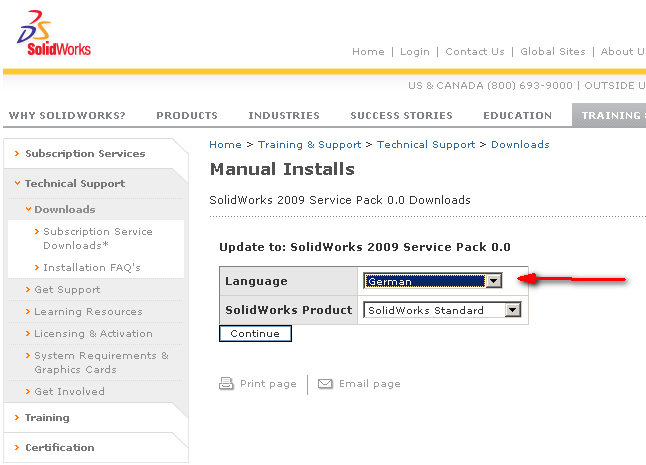Viewport: 646px width, 465px height.
Task: Click the SolidWorks Product label cell
Action: pos(288,310)
